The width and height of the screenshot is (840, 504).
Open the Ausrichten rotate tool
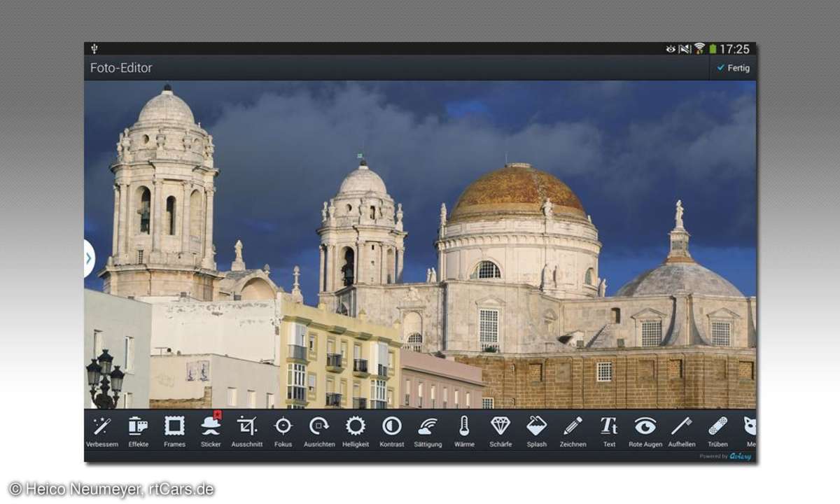319,431
